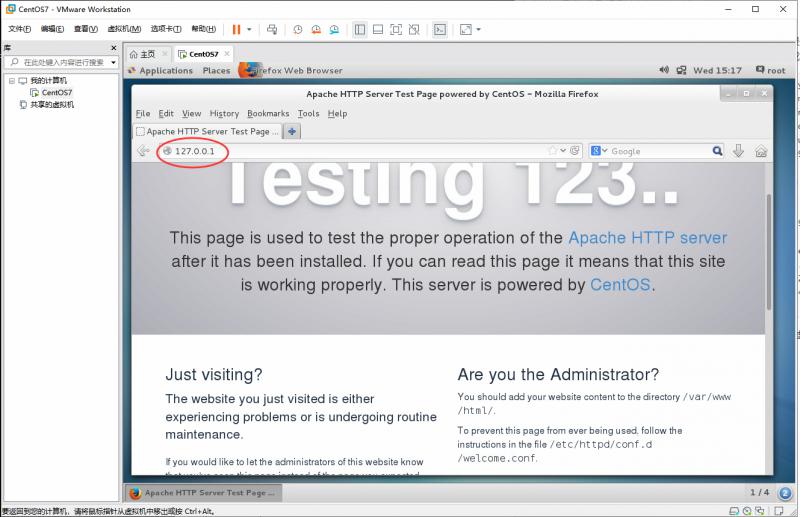The height and width of the screenshot is (517, 800).
Task: Follow the Apache HTTP server link
Action: (647, 238)
